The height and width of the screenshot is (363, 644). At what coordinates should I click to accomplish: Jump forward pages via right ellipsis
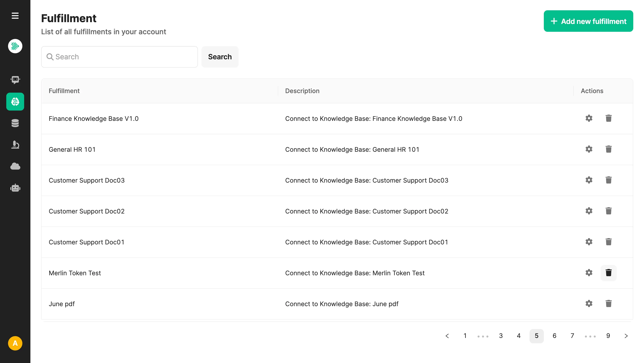point(590,337)
